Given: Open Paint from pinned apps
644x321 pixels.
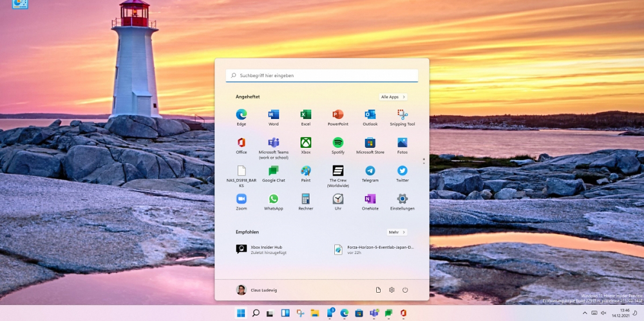Looking at the screenshot, I should (x=305, y=174).
